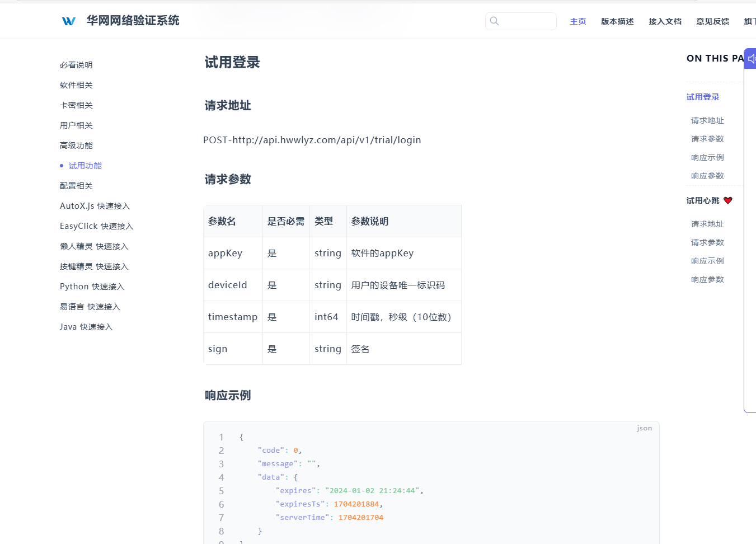The width and height of the screenshot is (756, 544).
Task: Click the POST trial/login API URL text
Action: (x=312, y=140)
